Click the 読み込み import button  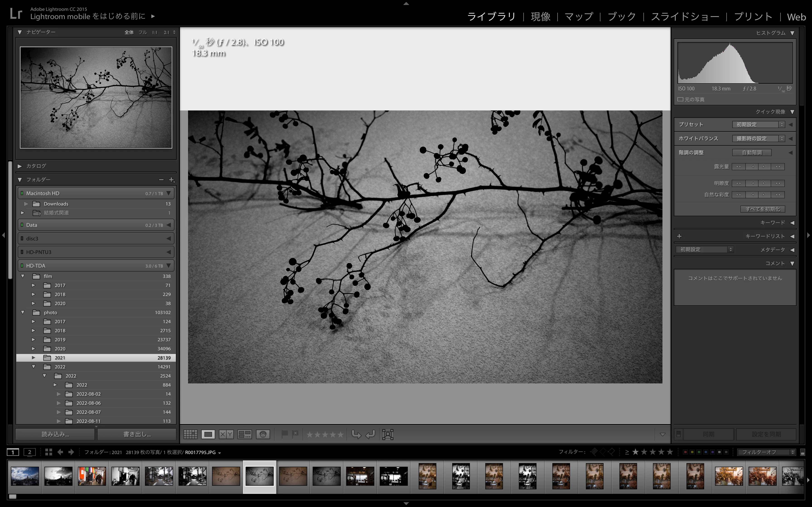tap(55, 434)
